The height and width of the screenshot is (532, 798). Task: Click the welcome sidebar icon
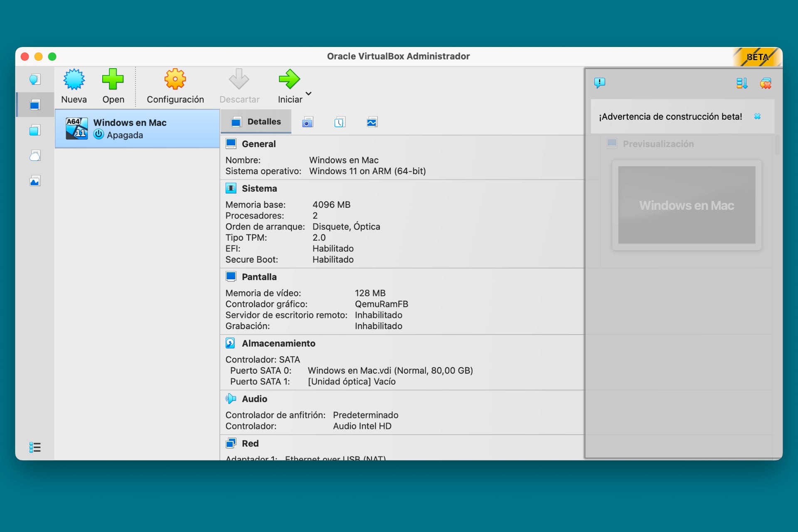[x=35, y=79]
